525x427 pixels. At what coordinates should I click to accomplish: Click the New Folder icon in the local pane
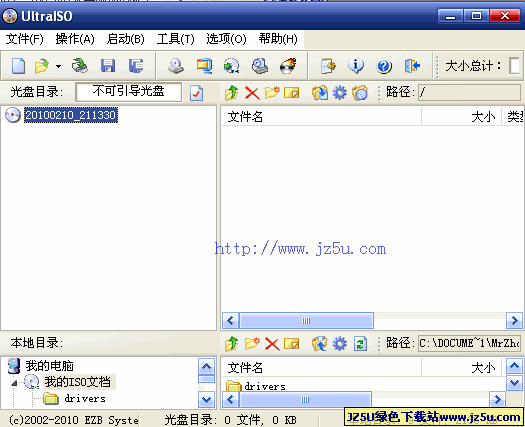252,344
